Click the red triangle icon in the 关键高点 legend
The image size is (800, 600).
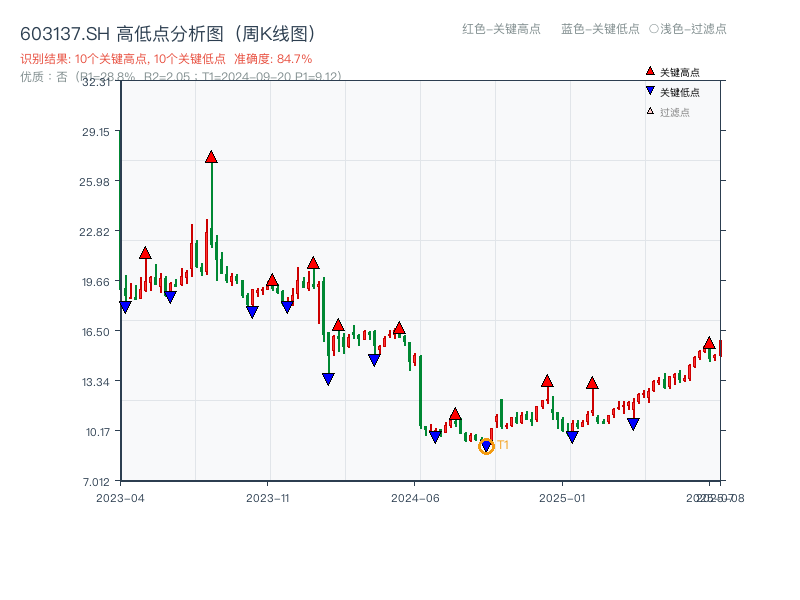(x=650, y=71)
